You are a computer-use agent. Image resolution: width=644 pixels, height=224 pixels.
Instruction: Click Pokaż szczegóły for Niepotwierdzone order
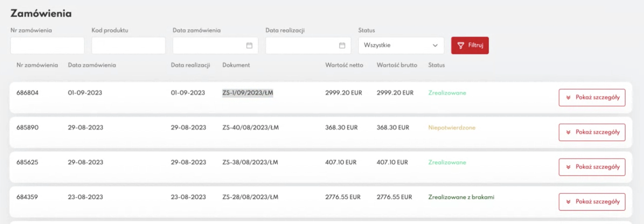pos(592,132)
